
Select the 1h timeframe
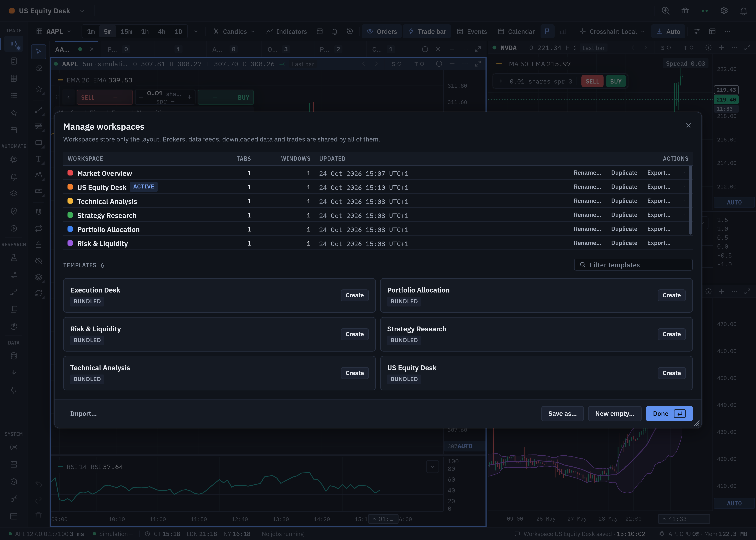click(x=145, y=31)
